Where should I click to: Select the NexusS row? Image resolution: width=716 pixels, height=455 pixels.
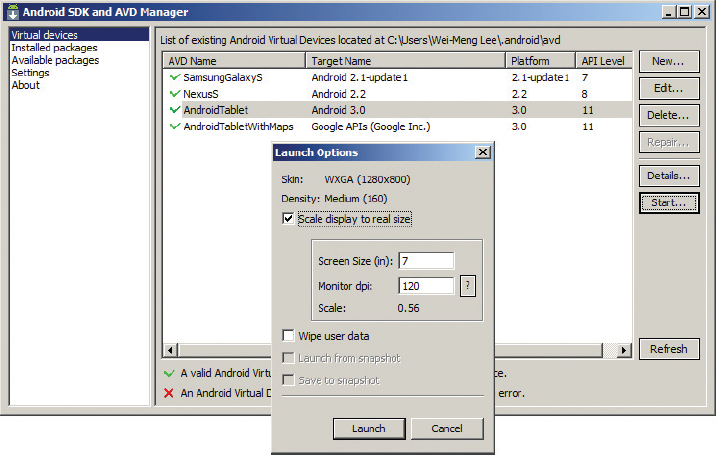coord(397,94)
